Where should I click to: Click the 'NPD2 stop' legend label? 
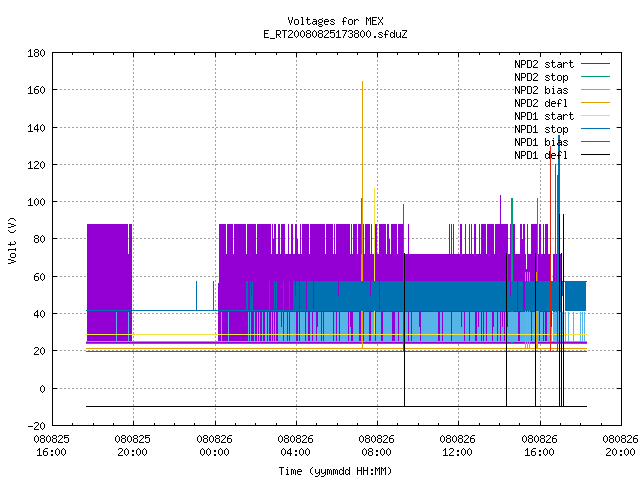(x=541, y=77)
